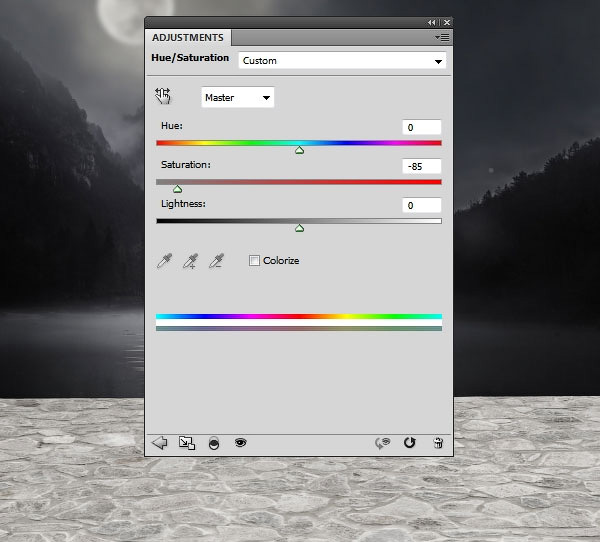The width and height of the screenshot is (600, 542).
Task: Close the Adjustments panel
Action: coord(447,23)
